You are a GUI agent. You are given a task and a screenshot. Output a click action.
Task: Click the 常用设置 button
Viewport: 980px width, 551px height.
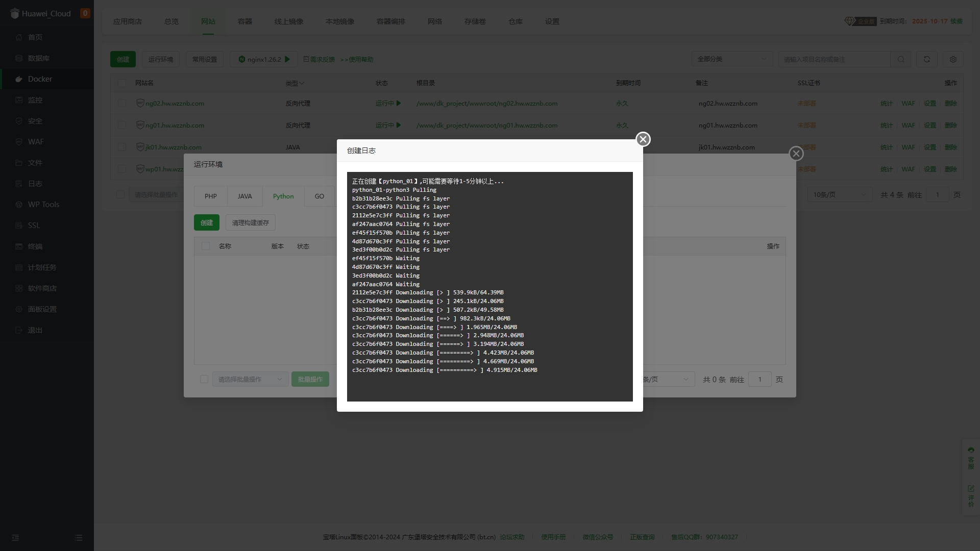205,59
